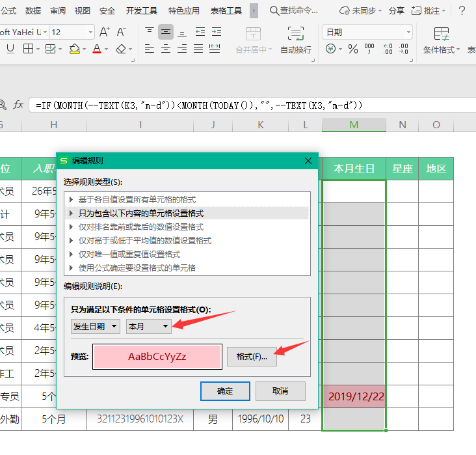
Task: Align text right horizontally
Action: coord(182,49)
